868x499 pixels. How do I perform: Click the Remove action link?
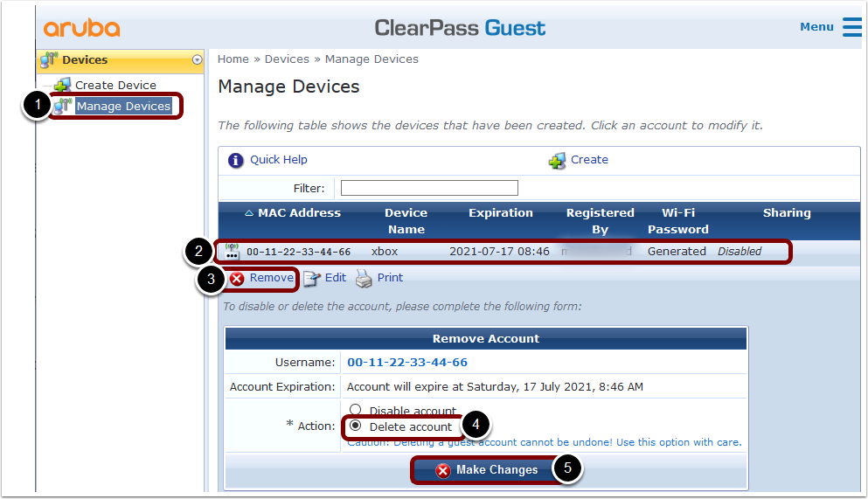271,278
